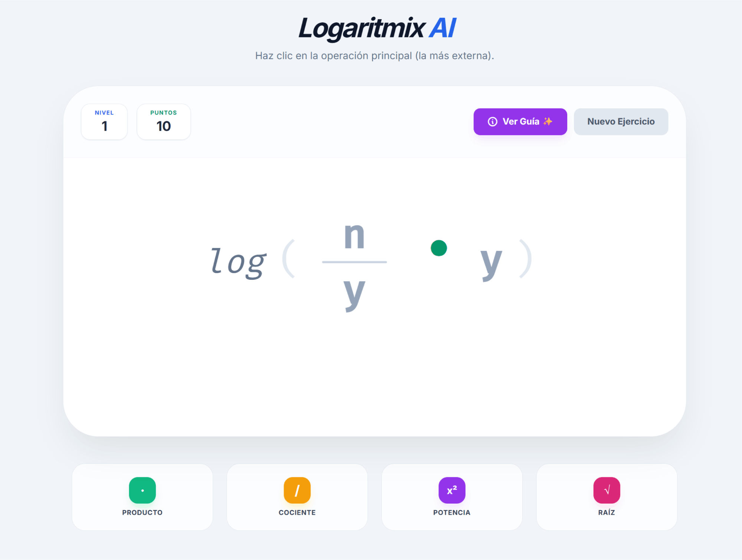Click the denominator y in the fraction

pos(354,293)
